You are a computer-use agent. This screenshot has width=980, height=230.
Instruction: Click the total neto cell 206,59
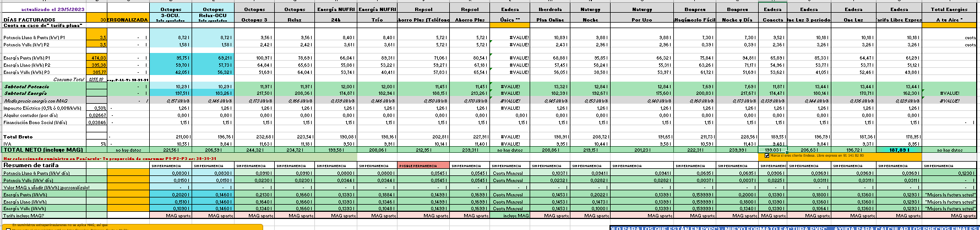click(213, 149)
